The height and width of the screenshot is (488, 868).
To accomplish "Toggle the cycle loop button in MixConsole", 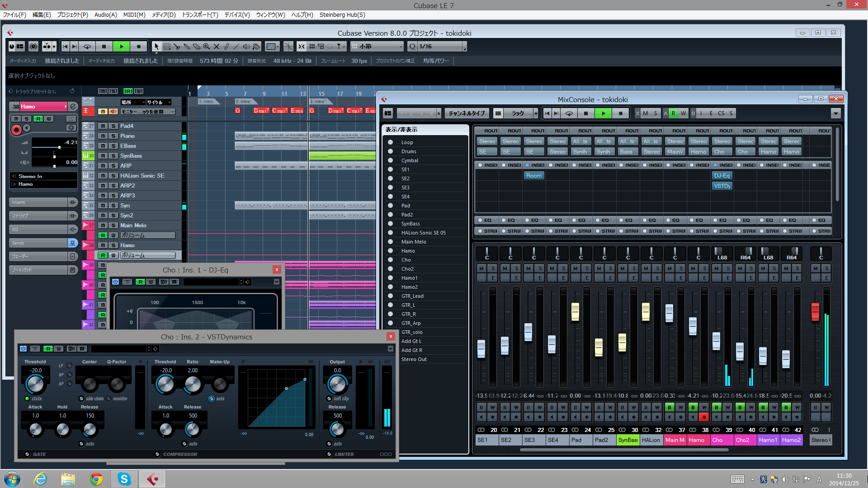I will point(569,113).
